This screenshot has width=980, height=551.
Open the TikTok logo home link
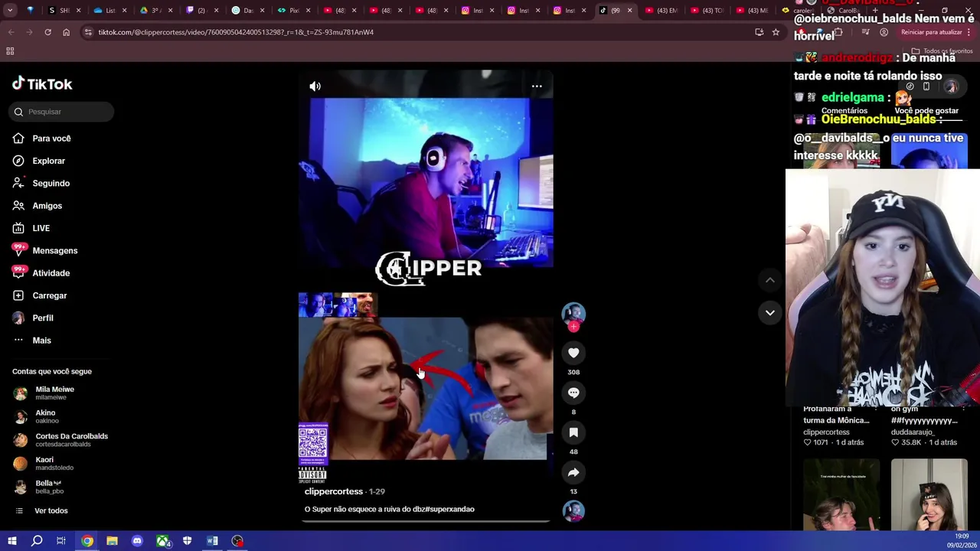[42, 84]
